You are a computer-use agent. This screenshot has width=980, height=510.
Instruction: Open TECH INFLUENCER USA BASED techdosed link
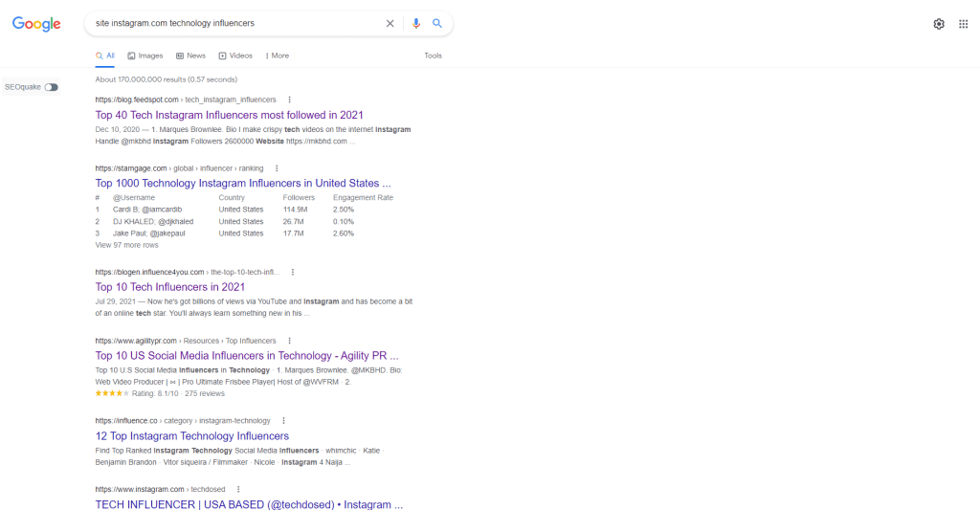tap(249, 503)
